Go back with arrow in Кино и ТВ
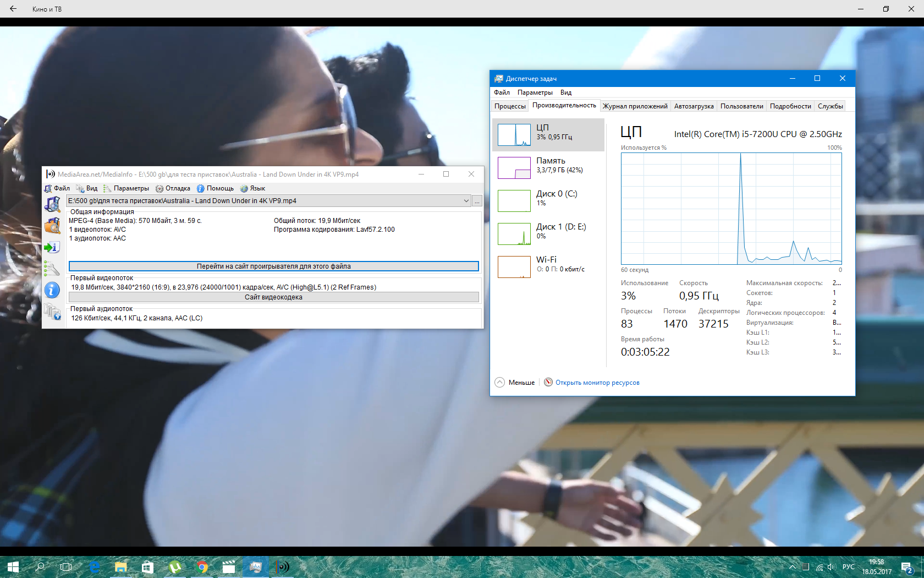Image resolution: width=924 pixels, height=578 pixels. [13, 9]
